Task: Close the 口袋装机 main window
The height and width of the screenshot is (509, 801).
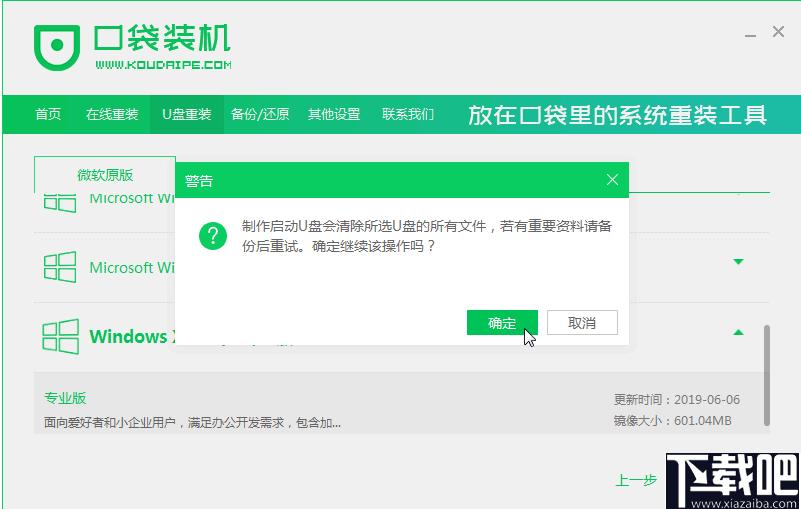Action: [779, 32]
